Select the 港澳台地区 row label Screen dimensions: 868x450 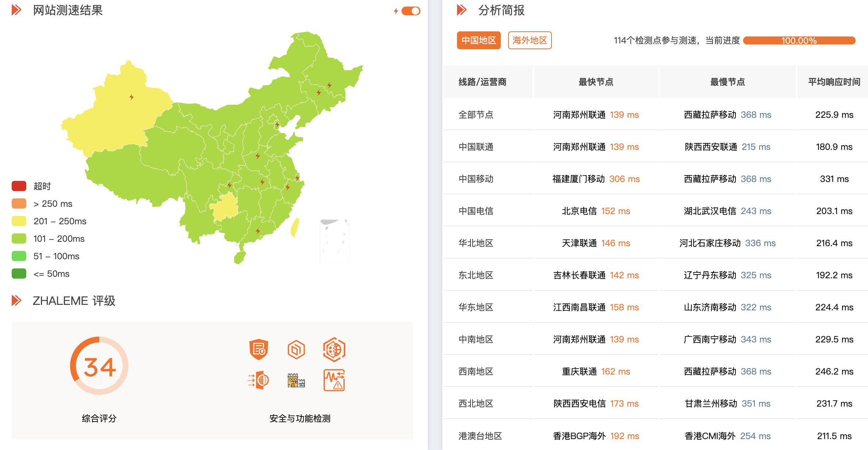click(x=480, y=436)
